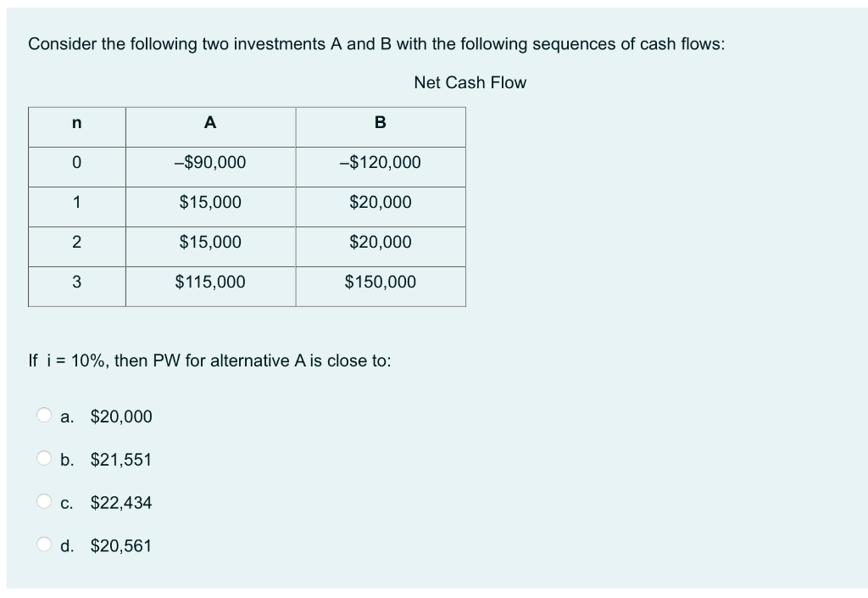Click the "Net Cash Flow" heading
Image resolution: width=868 pixels, height=598 pixels.
(x=470, y=82)
